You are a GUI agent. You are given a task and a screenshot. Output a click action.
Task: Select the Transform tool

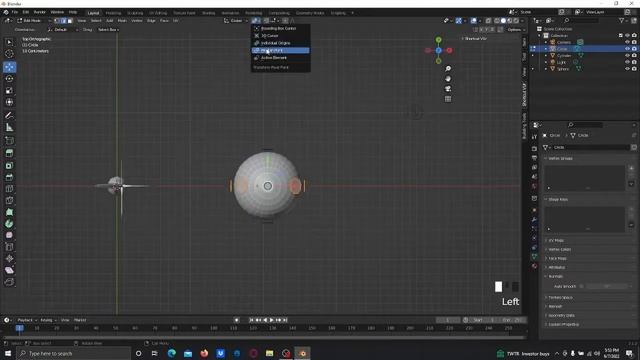(9, 102)
